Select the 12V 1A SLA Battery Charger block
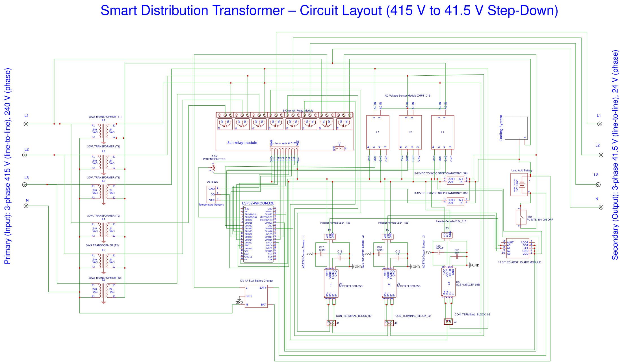This screenshot has width=622, height=364. (256, 296)
